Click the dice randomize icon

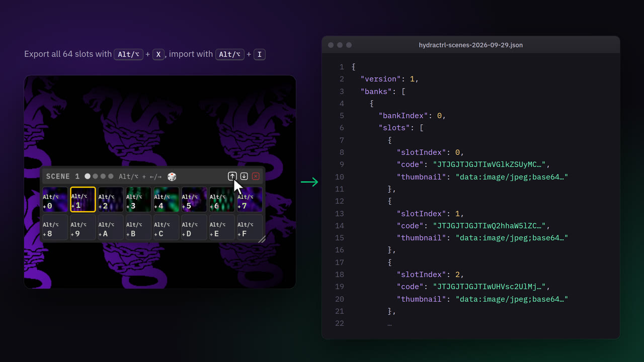(x=172, y=176)
